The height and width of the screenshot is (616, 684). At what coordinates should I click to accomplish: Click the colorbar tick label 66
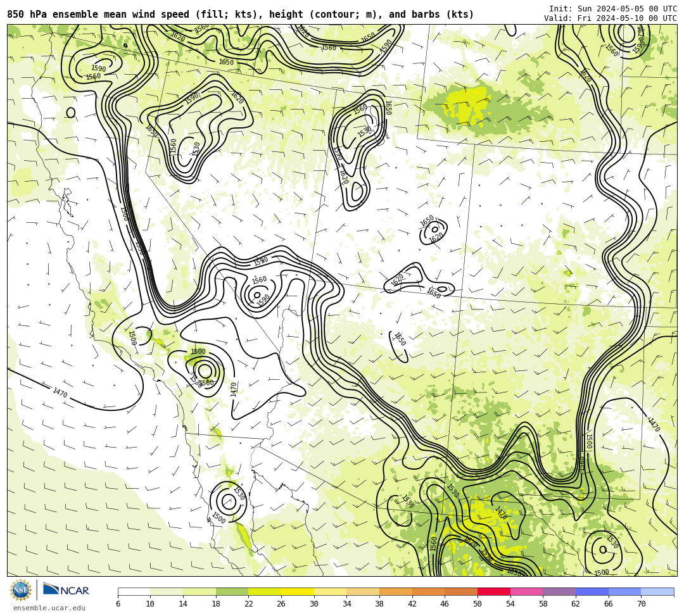click(609, 604)
